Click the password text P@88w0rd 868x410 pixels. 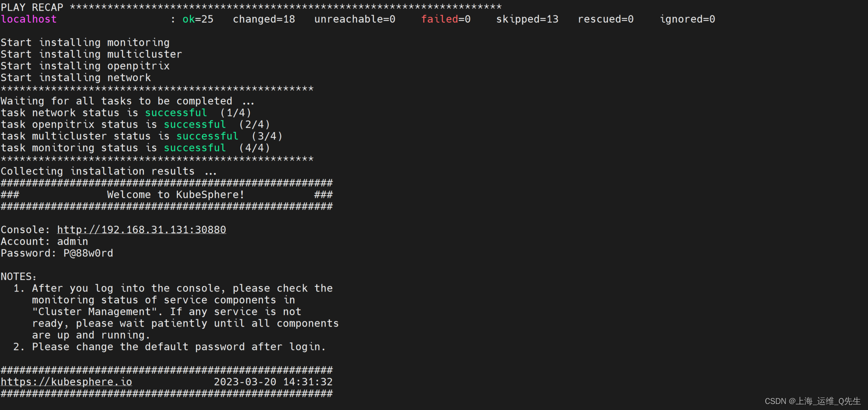click(x=88, y=253)
